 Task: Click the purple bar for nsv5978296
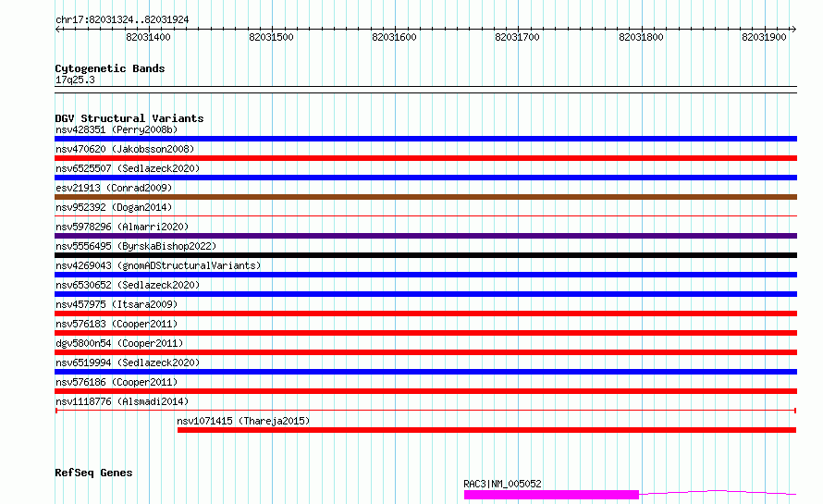click(x=425, y=236)
